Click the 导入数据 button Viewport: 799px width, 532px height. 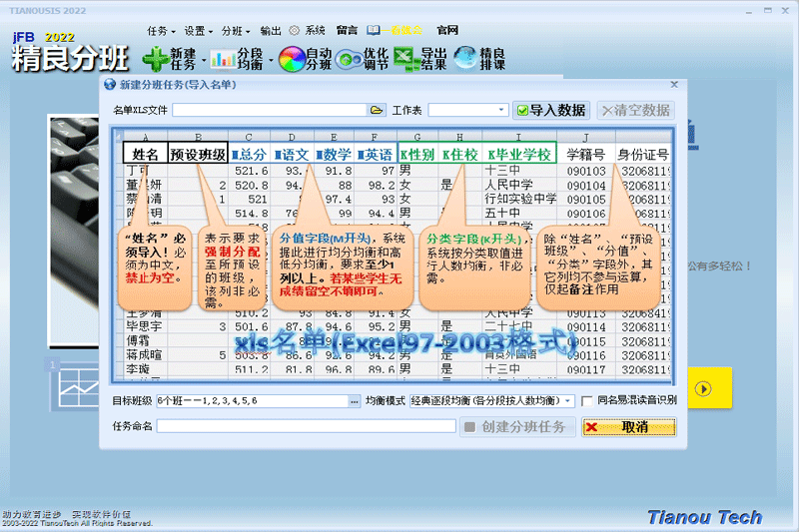click(551, 111)
